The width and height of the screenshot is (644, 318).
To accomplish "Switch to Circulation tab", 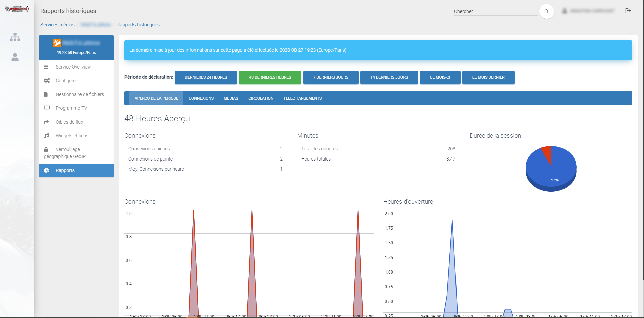I will pyautogui.click(x=261, y=98).
